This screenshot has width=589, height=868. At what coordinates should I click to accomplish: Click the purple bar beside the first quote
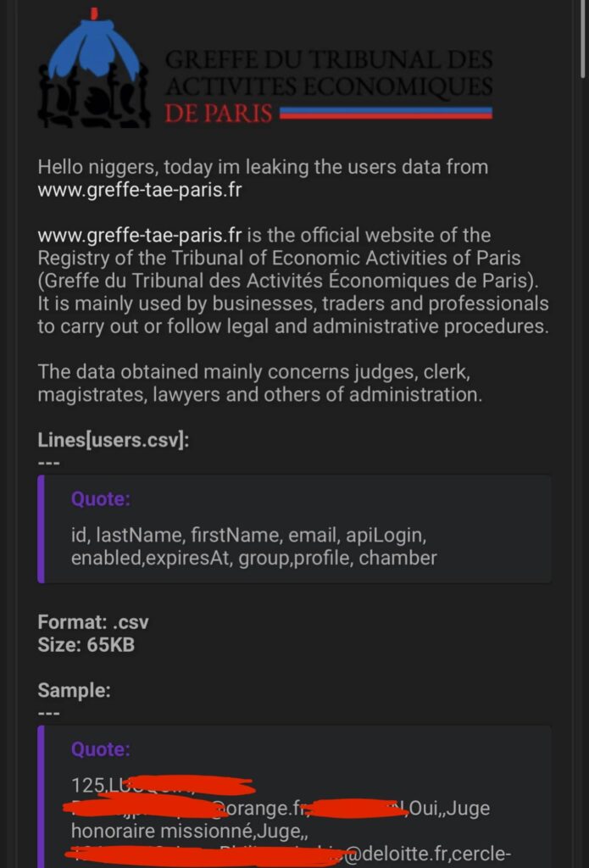tap(41, 529)
